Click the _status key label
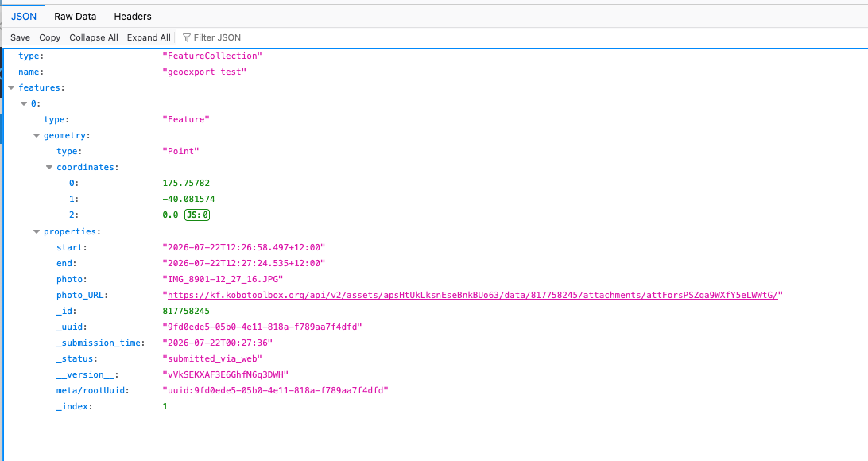The image size is (868, 461). (75, 358)
